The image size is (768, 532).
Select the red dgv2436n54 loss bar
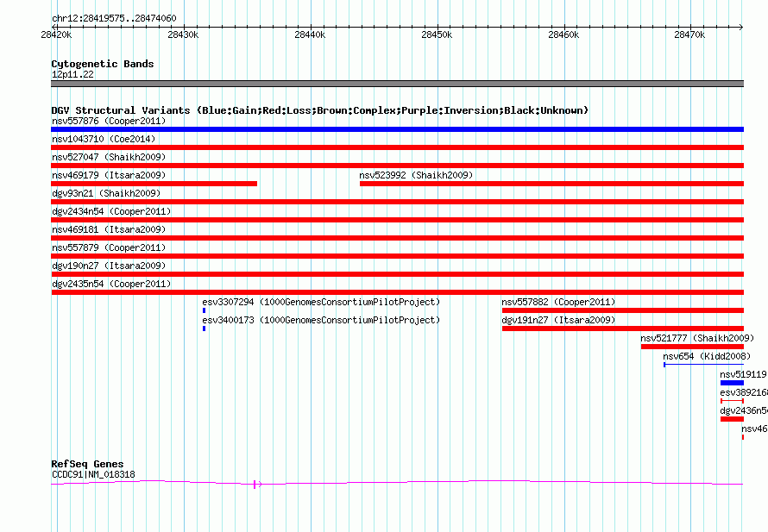(732, 419)
